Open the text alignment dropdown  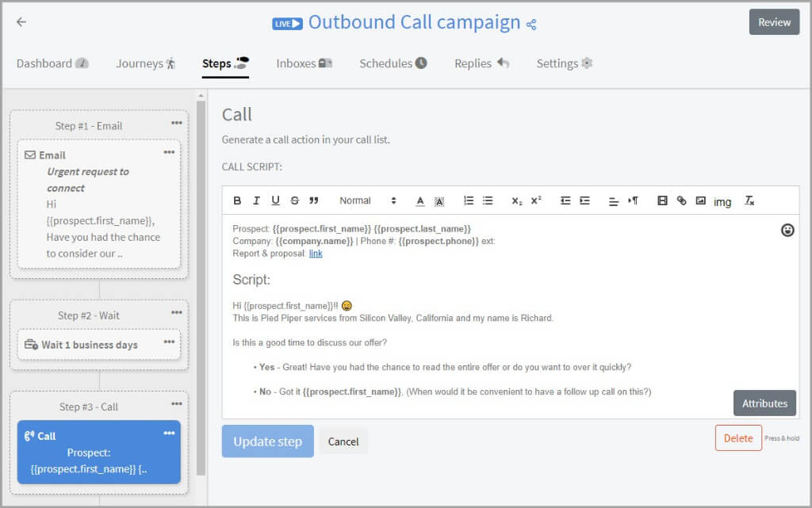pyautogui.click(x=613, y=201)
